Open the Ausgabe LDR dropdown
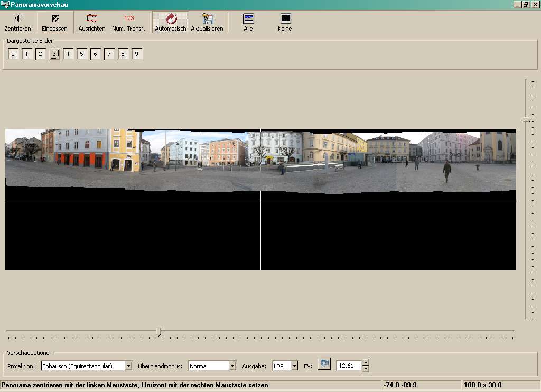Image resolution: width=541 pixels, height=392 pixels. 294,366
